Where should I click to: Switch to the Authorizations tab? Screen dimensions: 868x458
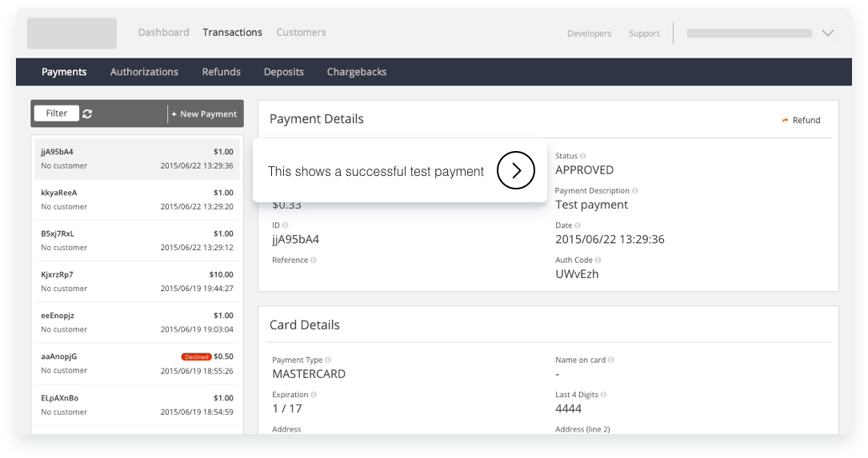click(x=144, y=72)
